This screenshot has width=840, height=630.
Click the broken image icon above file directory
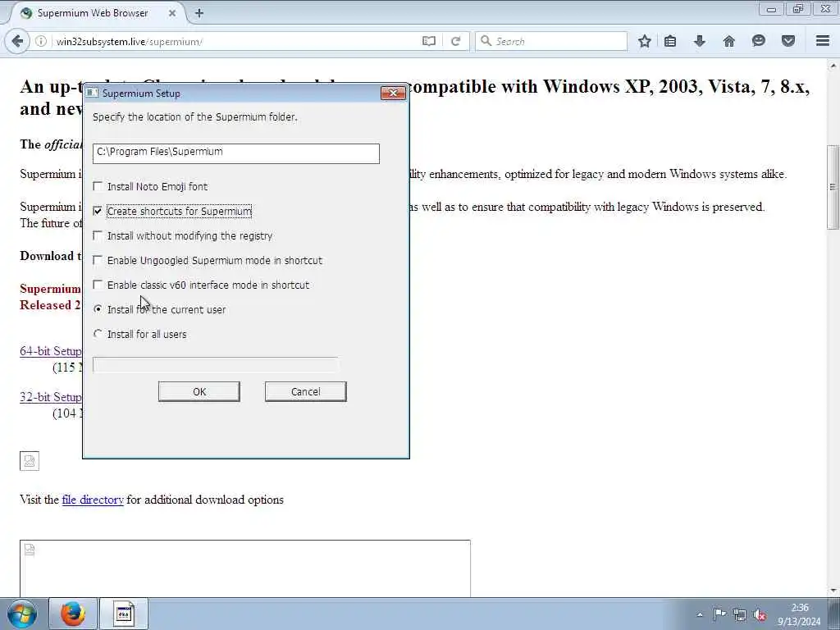coord(30,461)
